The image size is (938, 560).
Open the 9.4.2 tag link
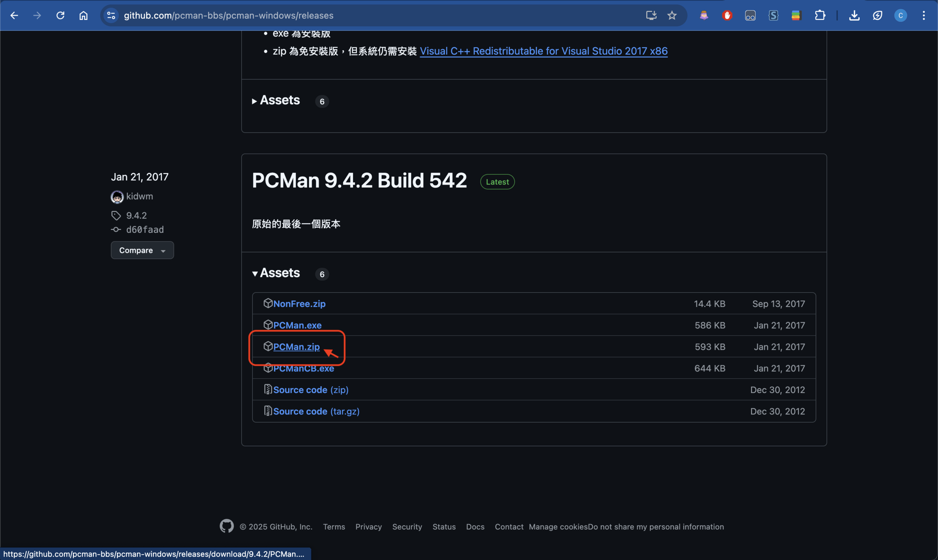point(136,215)
